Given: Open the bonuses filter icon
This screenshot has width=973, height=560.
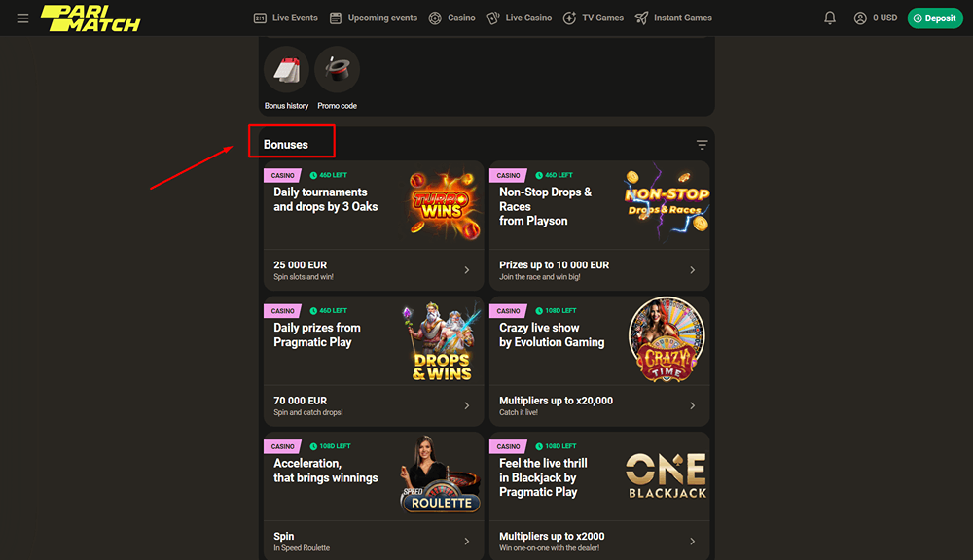Looking at the screenshot, I should [702, 145].
